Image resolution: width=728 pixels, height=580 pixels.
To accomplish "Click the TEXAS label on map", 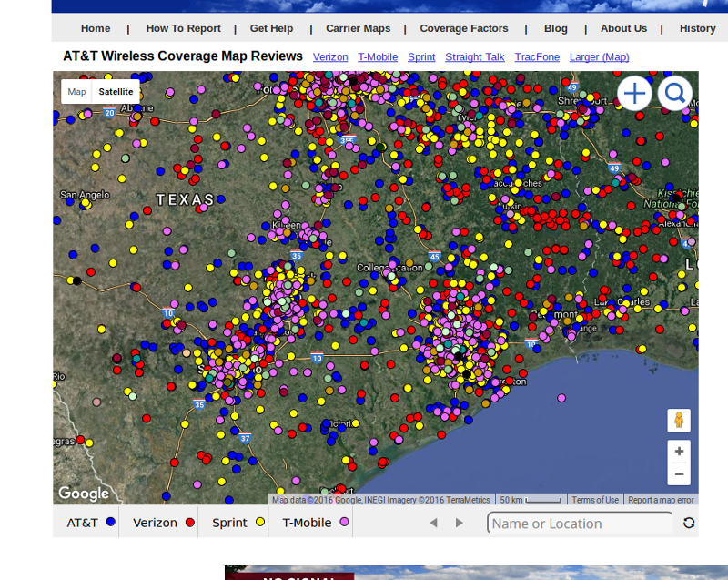I will coord(185,199).
